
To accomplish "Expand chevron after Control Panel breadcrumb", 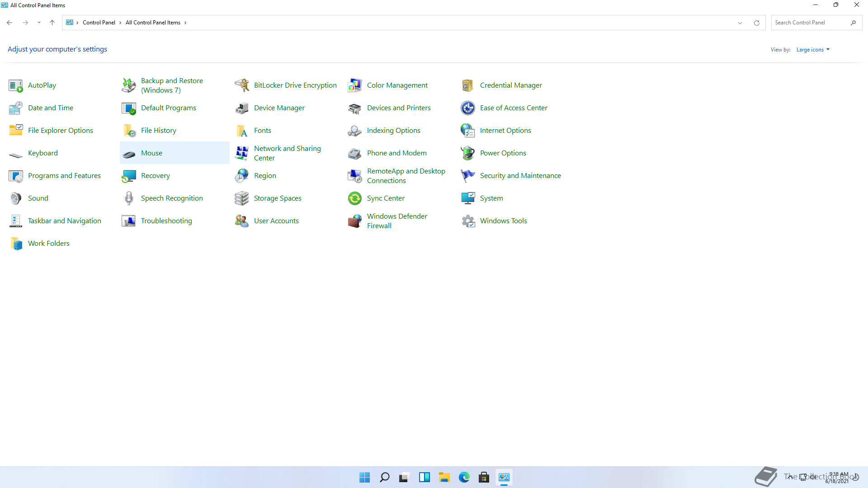I will (x=120, y=23).
